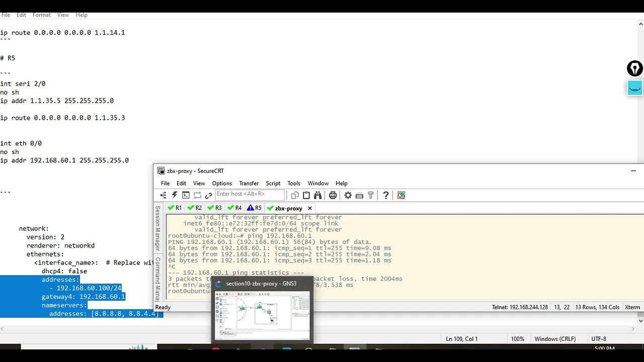Switch to the R1 session tab
Viewport: 644px width, 362px height.
175,208
